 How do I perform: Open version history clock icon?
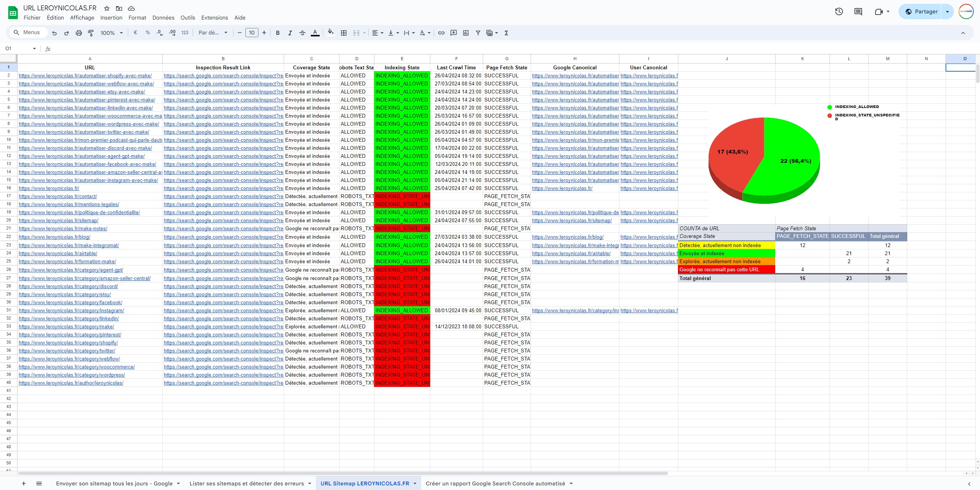pos(839,12)
